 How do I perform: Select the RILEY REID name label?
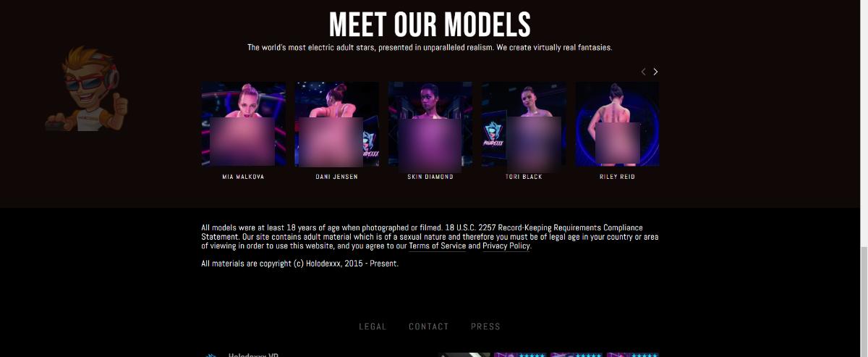point(617,177)
